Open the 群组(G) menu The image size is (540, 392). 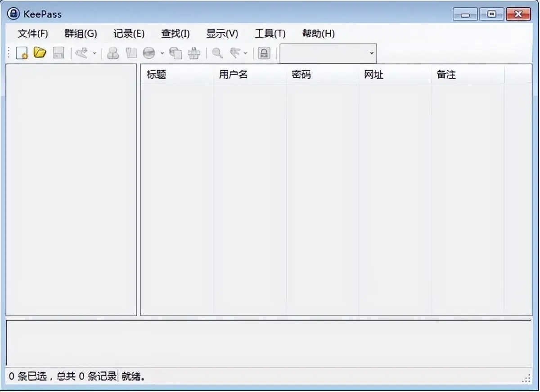click(x=81, y=33)
